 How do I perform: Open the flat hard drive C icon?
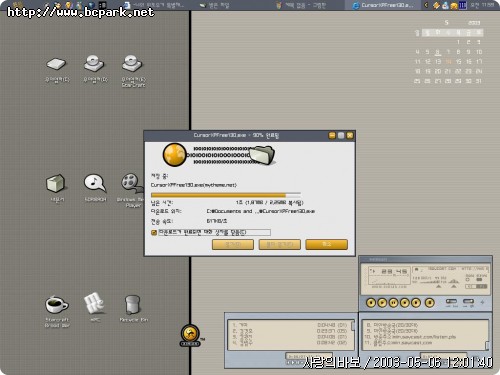[x=56, y=64]
